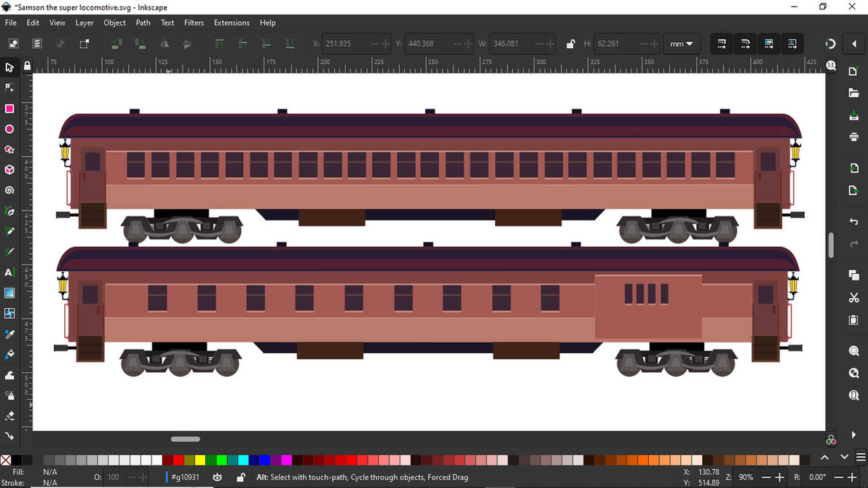Select the 3D box tool
The height and width of the screenshot is (488, 868).
click(x=9, y=170)
